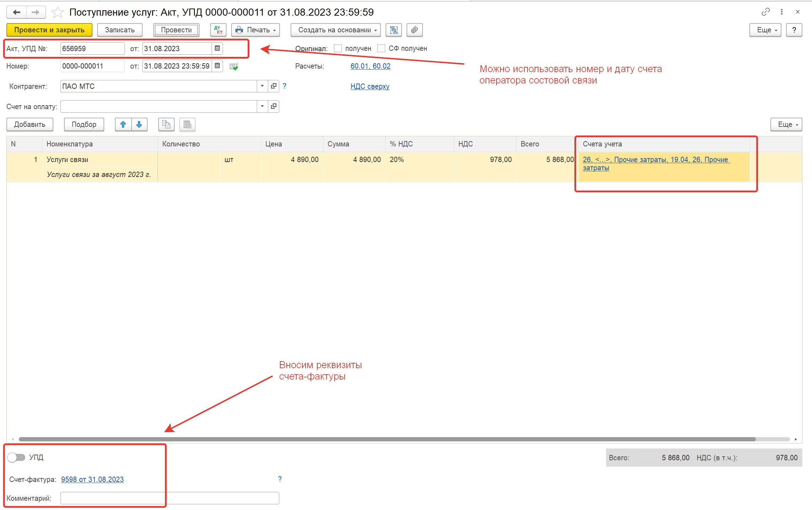Open calendar for Акт, УПД date
Image resolution: width=812 pixels, height=510 pixels.
click(x=217, y=48)
